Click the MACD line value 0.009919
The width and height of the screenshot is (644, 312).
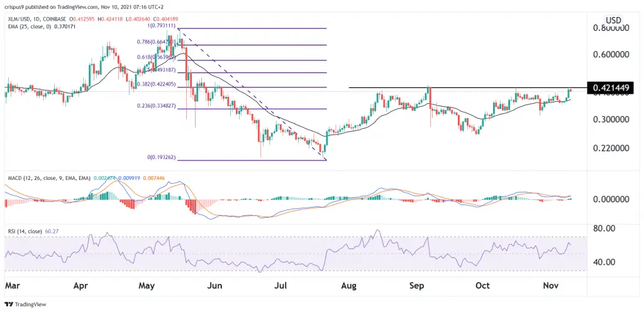[x=128, y=179]
